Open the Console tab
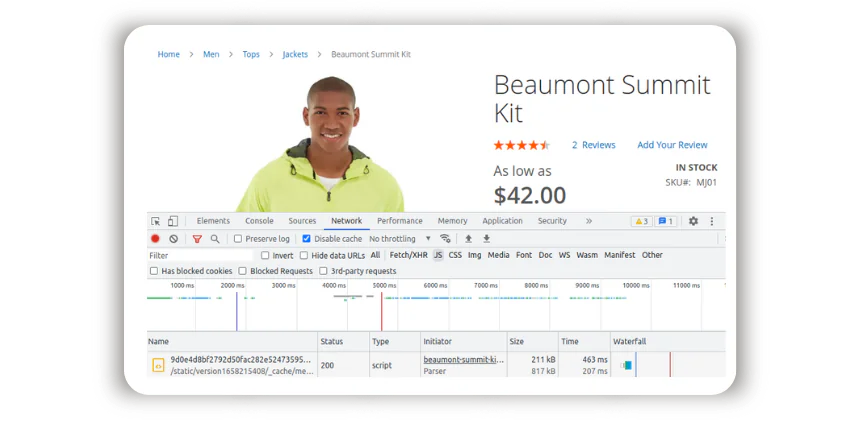The height and width of the screenshot is (425, 853). [259, 221]
